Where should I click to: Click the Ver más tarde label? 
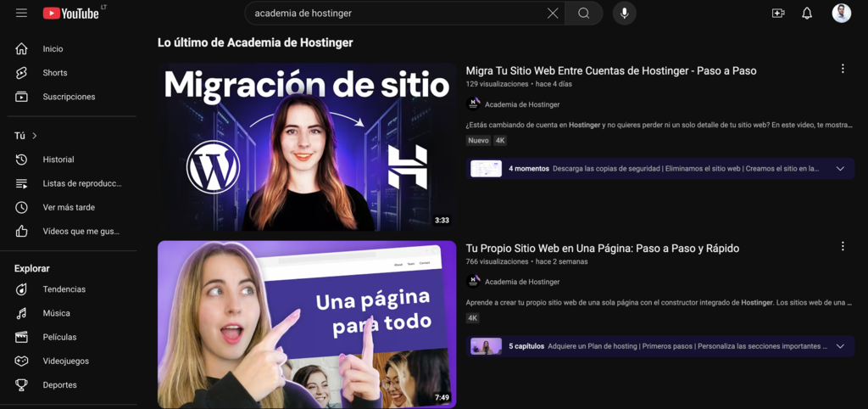click(69, 207)
